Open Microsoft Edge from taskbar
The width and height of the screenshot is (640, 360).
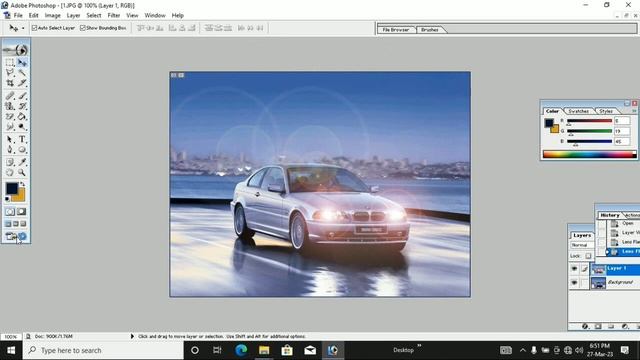(241, 350)
